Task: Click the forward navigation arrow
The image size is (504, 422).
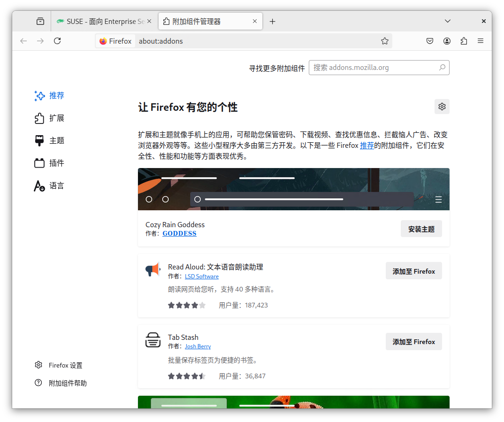Action: coord(40,41)
